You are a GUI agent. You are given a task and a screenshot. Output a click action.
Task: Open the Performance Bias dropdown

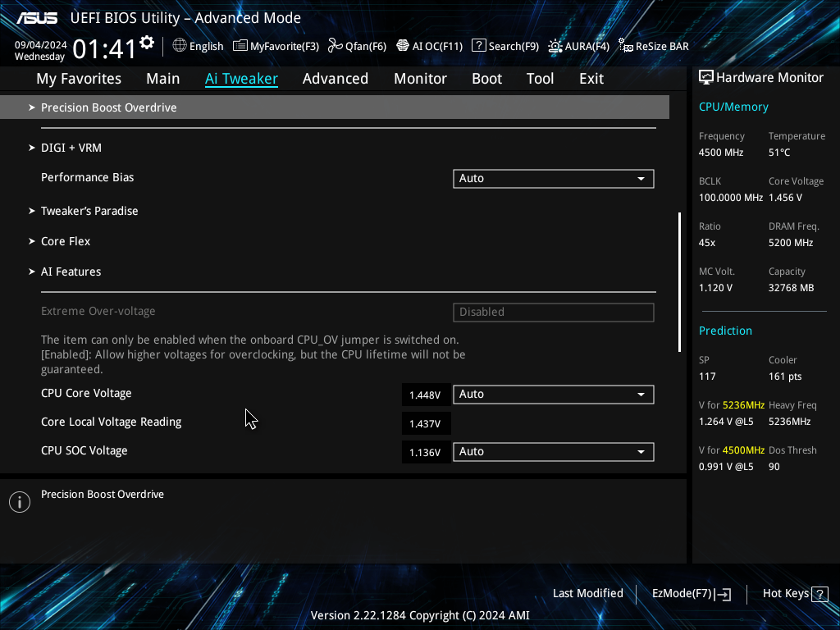pos(554,178)
